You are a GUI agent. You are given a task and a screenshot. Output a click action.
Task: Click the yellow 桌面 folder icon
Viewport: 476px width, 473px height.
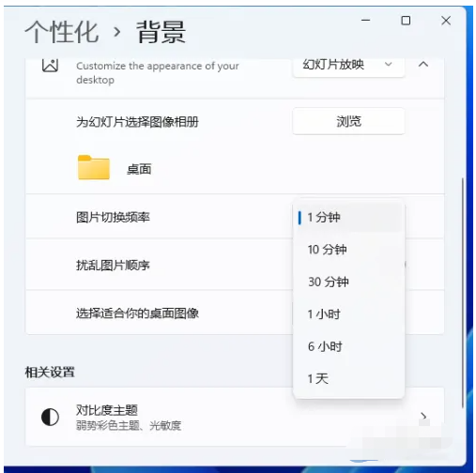94,167
